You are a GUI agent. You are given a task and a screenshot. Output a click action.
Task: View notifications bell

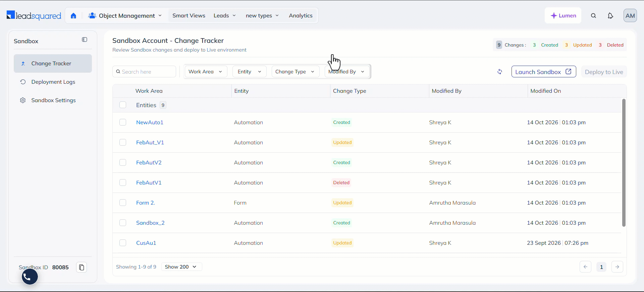pyautogui.click(x=610, y=16)
